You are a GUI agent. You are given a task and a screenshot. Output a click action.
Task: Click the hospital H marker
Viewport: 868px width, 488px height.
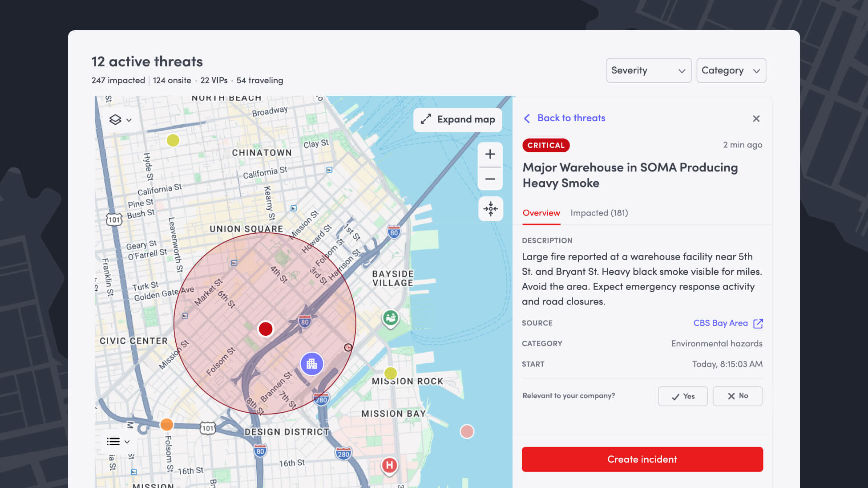point(390,466)
